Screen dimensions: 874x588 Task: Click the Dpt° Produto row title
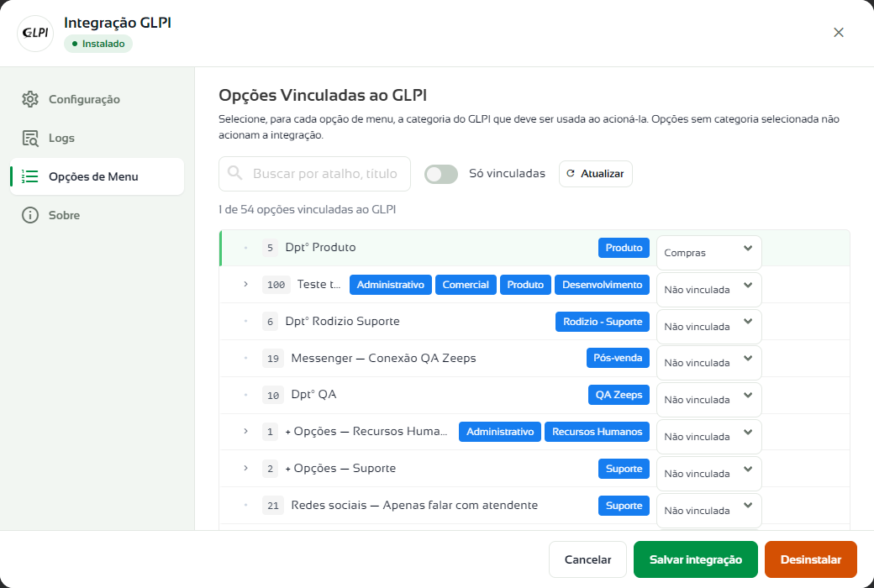point(320,248)
